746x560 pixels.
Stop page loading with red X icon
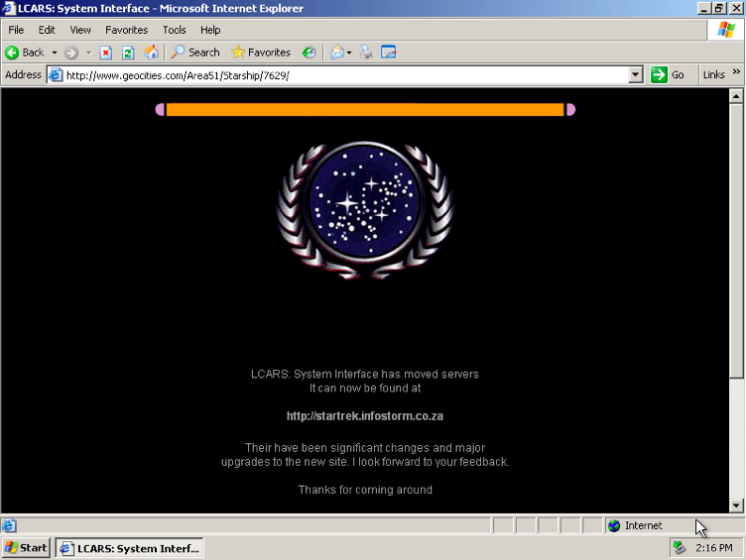coord(105,53)
